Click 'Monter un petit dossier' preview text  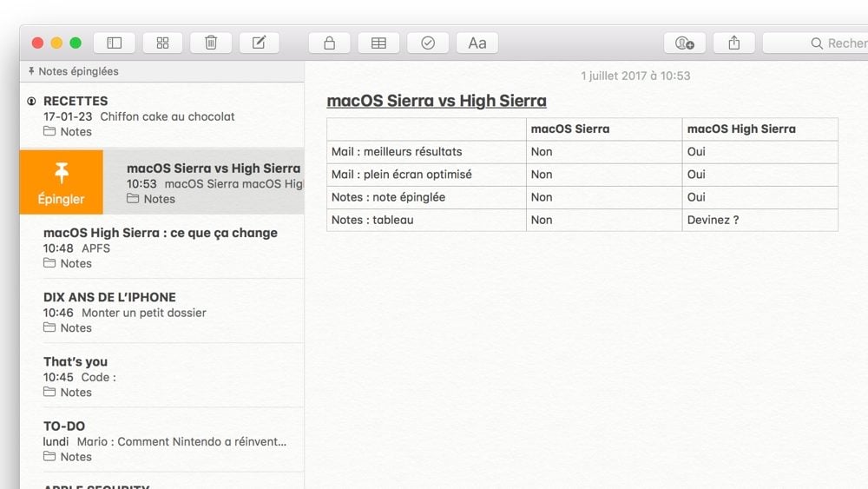[x=144, y=313]
